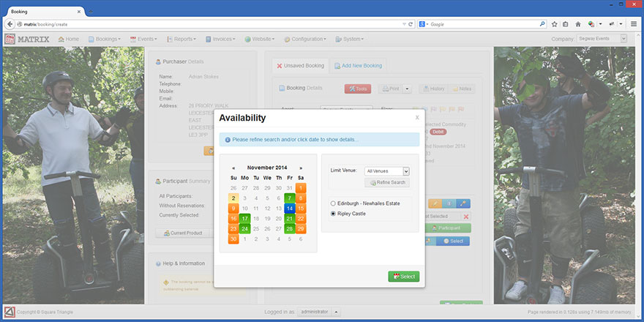Open the Limit Venue dropdown
Image resolution: width=644 pixels, height=322 pixels.
tap(387, 171)
